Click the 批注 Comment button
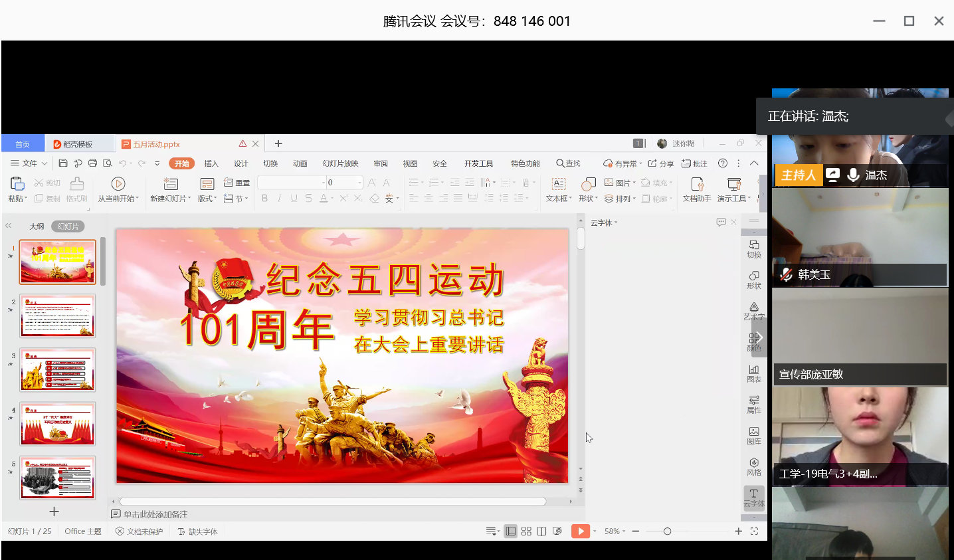Image resolution: width=954 pixels, height=560 pixels. (694, 163)
